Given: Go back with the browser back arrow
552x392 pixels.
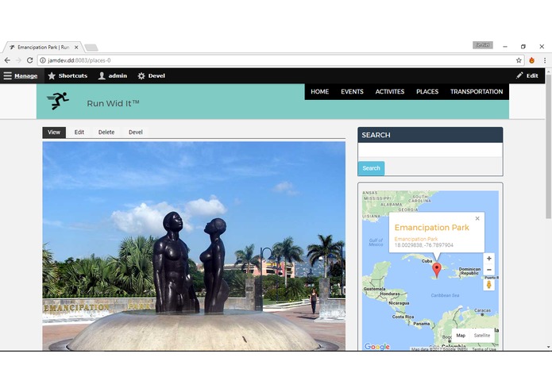Looking at the screenshot, I should [7, 60].
